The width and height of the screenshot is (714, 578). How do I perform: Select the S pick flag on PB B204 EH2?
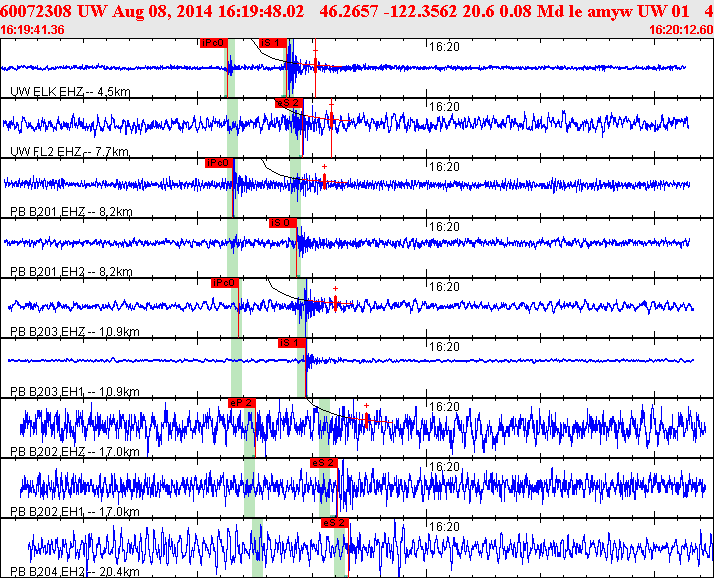pos(334,523)
